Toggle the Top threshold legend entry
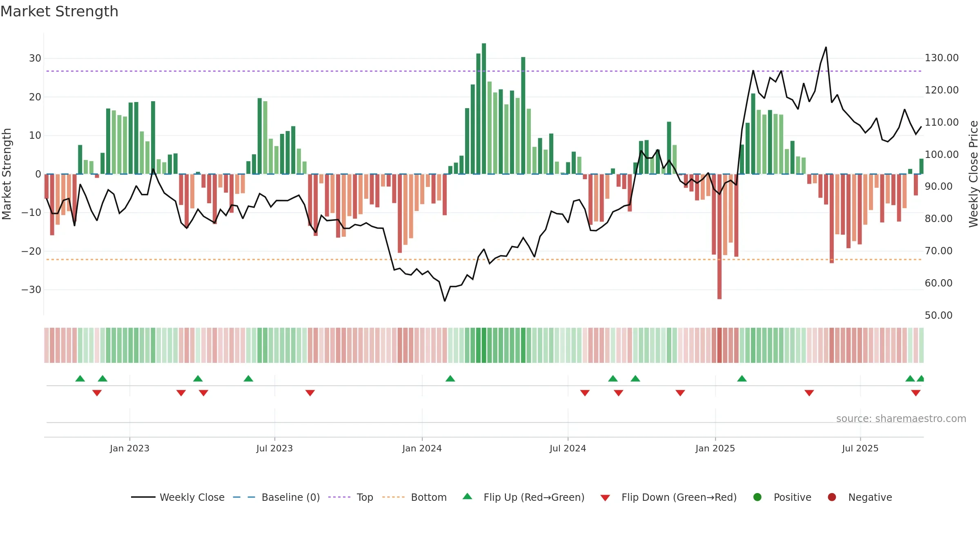The width and height of the screenshot is (980, 551). (x=350, y=497)
